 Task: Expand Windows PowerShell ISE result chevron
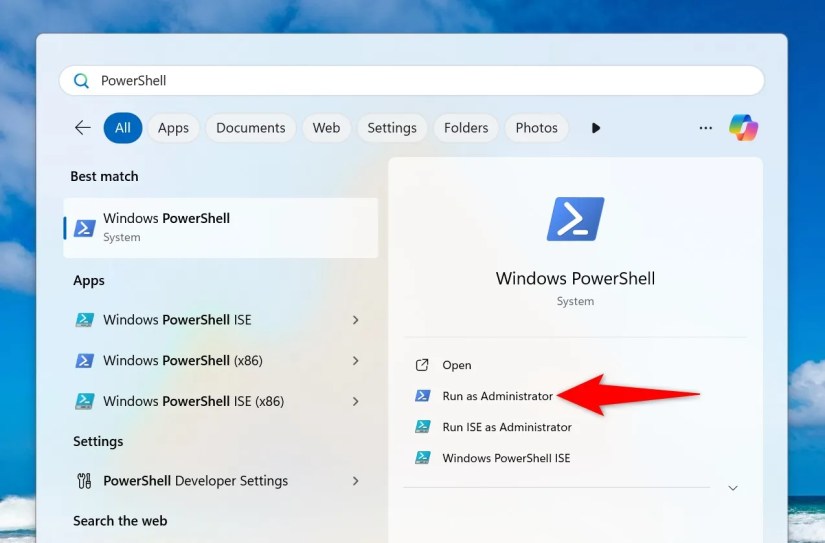click(x=356, y=320)
